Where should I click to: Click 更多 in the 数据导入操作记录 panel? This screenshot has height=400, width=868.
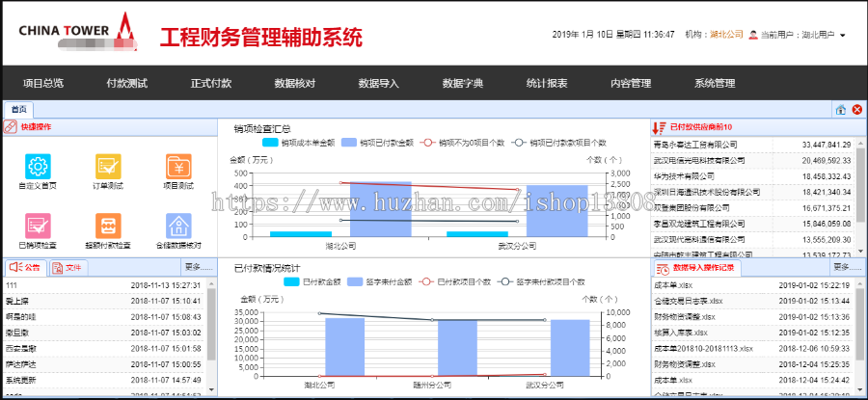[848, 268]
